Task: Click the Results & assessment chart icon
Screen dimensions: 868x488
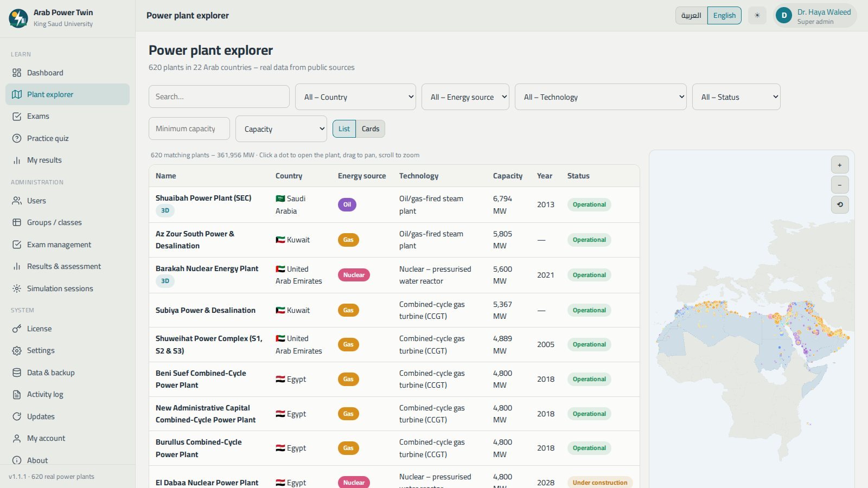Action: click(17, 266)
